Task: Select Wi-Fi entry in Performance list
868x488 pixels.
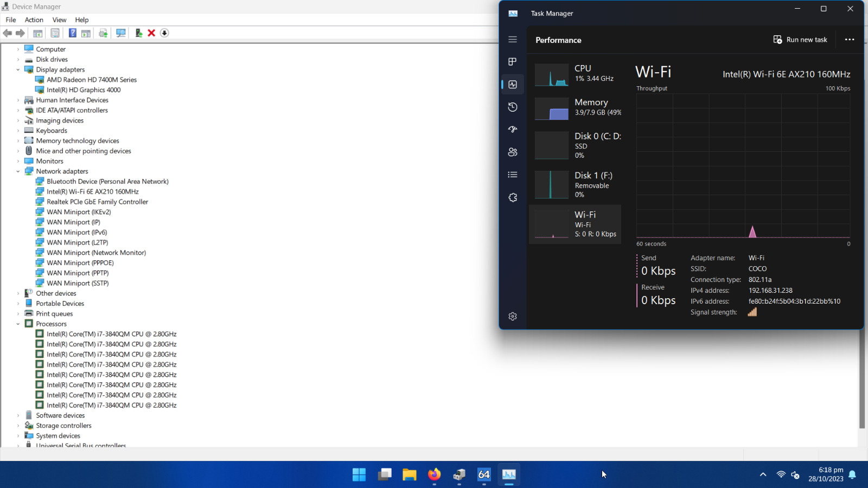Action: click(x=575, y=224)
